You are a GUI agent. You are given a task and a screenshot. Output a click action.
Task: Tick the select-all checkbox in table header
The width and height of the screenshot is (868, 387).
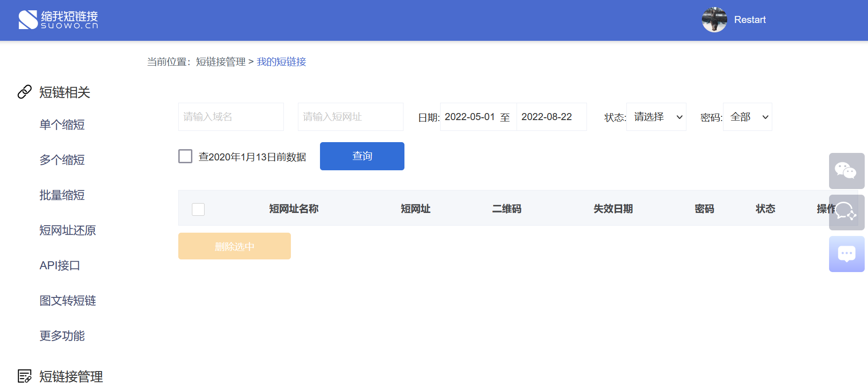[198, 209]
